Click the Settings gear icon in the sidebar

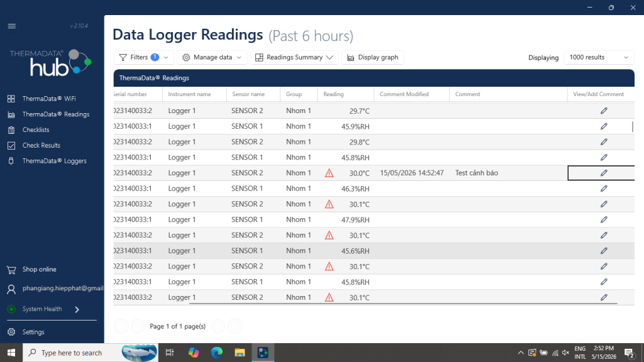[11, 332]
